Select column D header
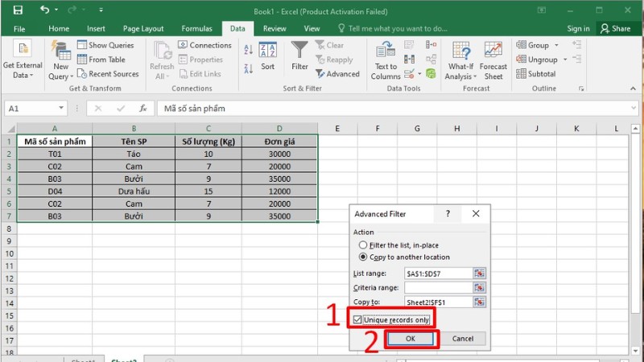This screenshot has width=644, height=362. (279, 128)
